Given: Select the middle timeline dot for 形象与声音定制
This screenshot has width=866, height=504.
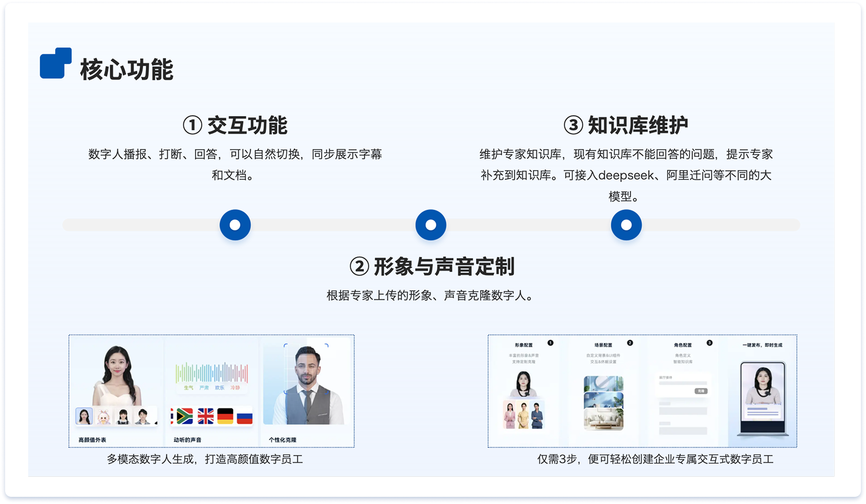Looking at the screenshot, I should click(431, 225).
